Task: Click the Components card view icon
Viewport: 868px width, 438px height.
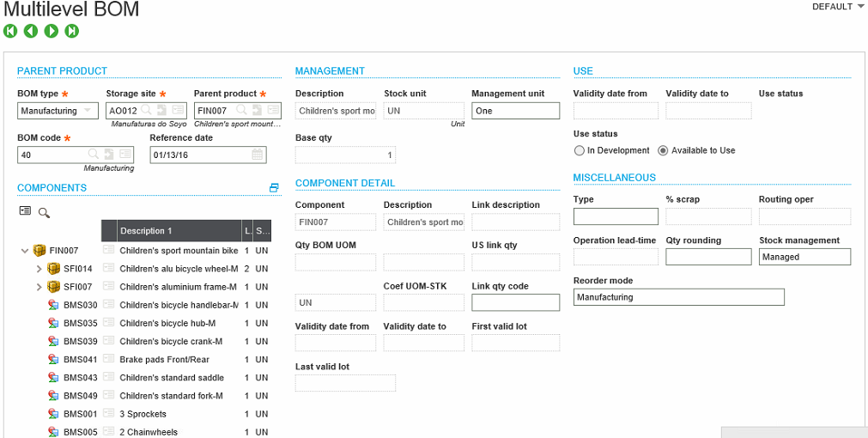Action: pyautogui.click(x=25, y=210)
